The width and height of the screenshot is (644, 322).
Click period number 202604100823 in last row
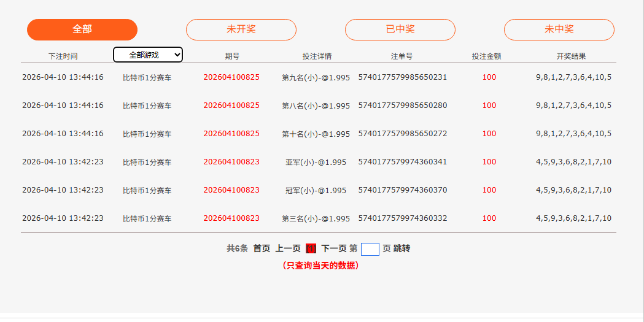[x=231, y=218]
